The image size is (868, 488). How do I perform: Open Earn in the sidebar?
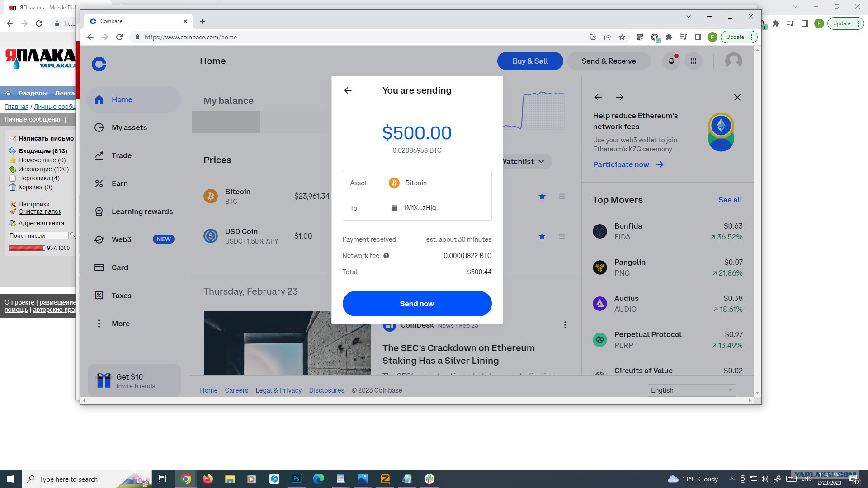pyautogui.click(x=134, y=183)
